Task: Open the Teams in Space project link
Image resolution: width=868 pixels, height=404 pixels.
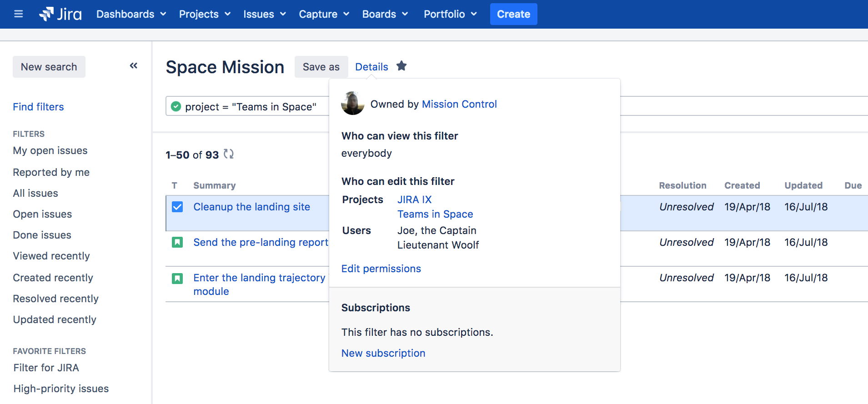Action: [x=435, y=214]
